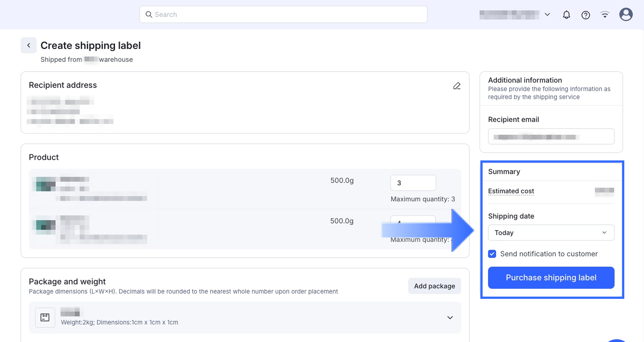Click the Recipient email input field

click(551, 137)
